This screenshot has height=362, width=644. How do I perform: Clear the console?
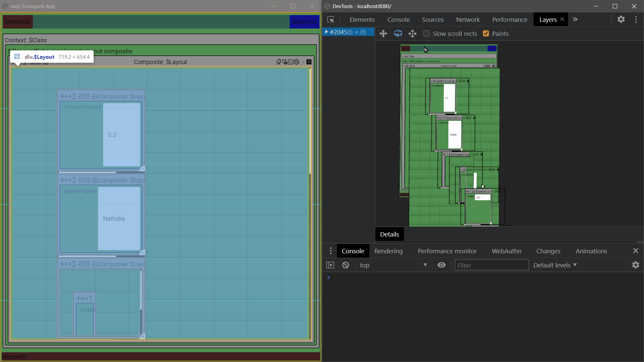[345, 265]
